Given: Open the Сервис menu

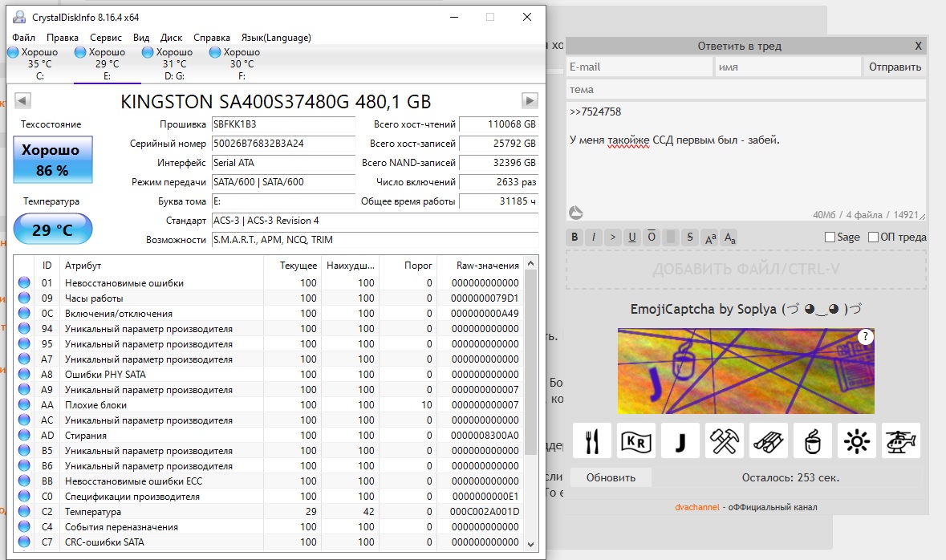Looking at the screenshot, I should point(105,37).
